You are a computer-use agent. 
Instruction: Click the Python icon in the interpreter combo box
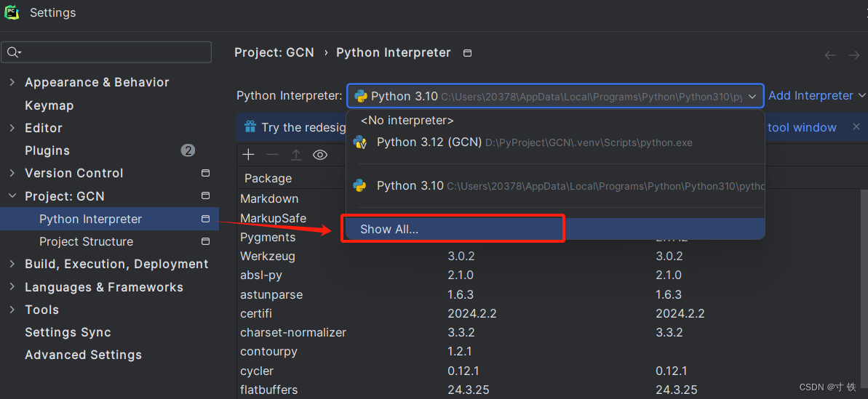click(x=361, y=96)
